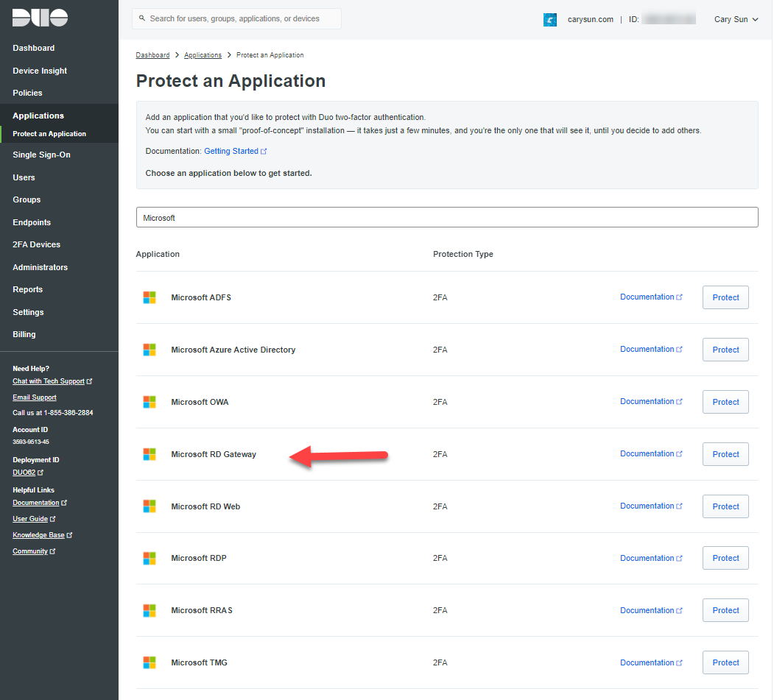Image resolution: width=774 pixels, height=700 pixels.
Task: Open Documentation link for Microsoft ADFS
Action: pyautogui.click(x=652, y=297)
